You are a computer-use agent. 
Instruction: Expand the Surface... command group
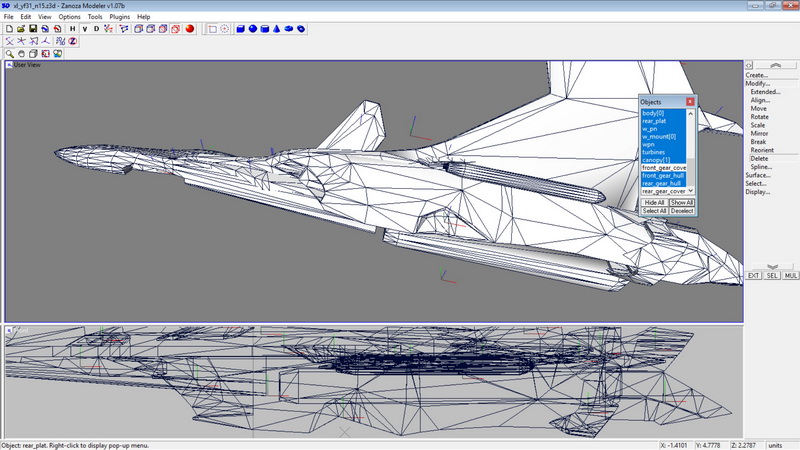click(x=758, y=175)
